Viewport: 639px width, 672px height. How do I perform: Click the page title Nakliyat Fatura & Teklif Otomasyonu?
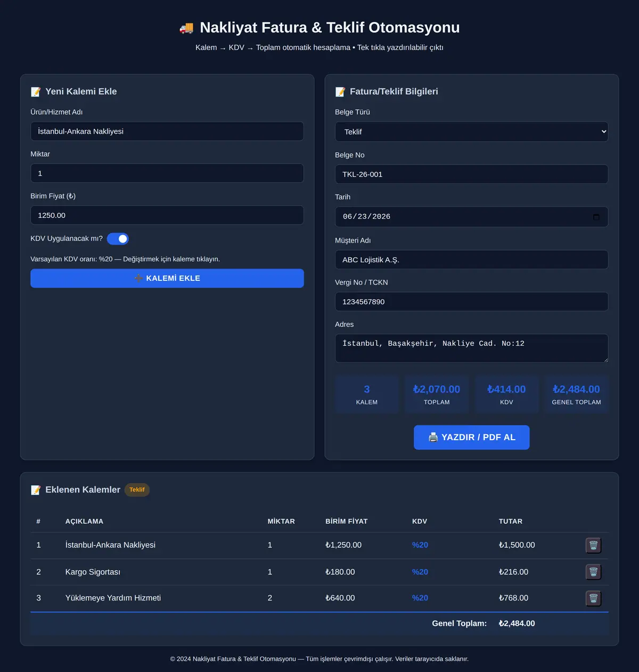click(330, 28)
